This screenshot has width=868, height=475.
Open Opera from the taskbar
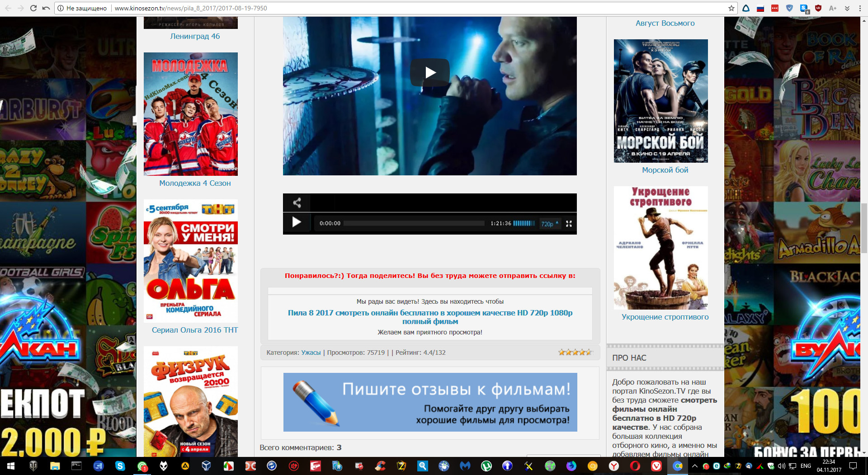point(635,466)
